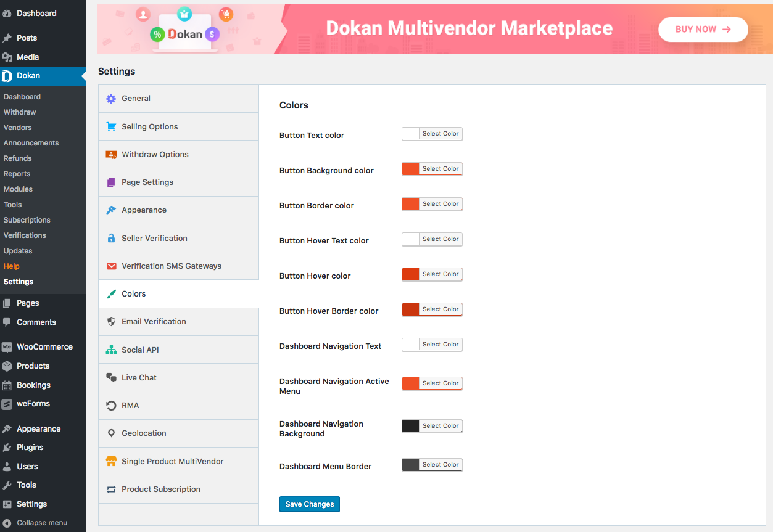
Task: Click the Plugins icon in admin sidebar
Action: pyautogui.click(x=7, y=448)
